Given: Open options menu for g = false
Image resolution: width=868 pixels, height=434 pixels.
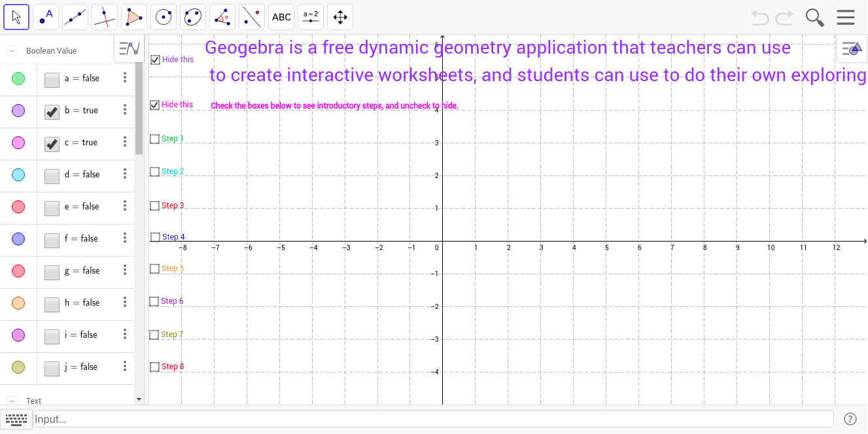Looking at the screenshot, I should [125, 270].
